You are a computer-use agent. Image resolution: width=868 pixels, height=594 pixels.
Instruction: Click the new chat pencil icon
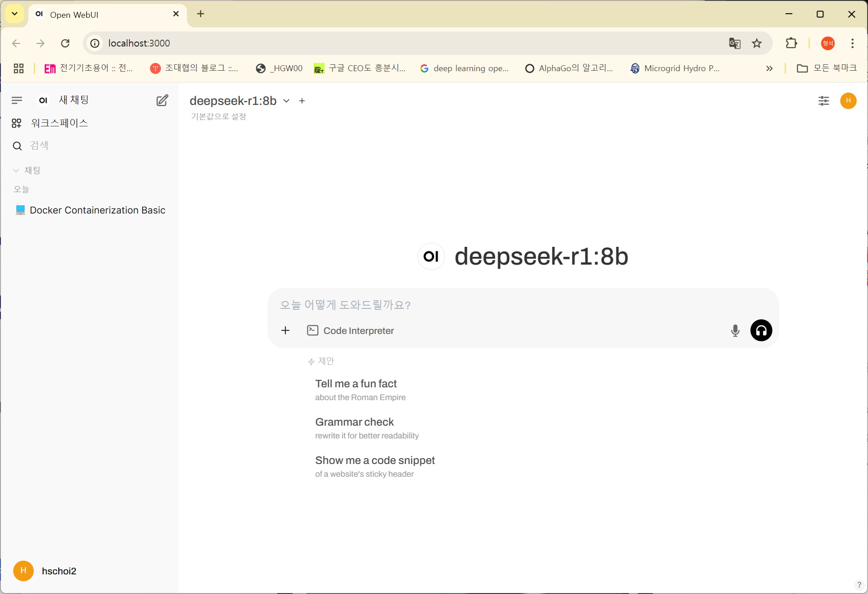pos(162,100)
